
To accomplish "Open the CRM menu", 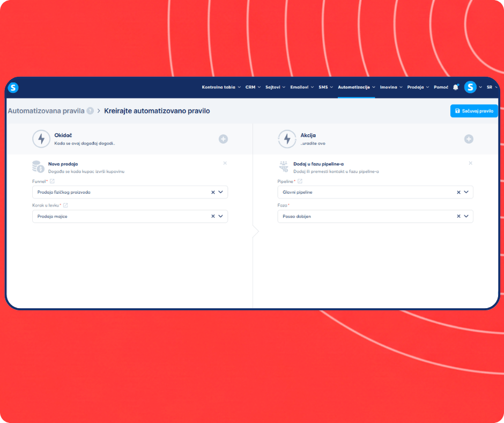I will 253,87.
